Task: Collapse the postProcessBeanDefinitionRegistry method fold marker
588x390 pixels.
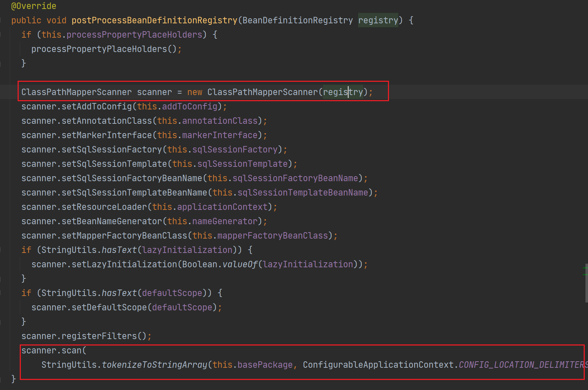Action: click(1, 20)
